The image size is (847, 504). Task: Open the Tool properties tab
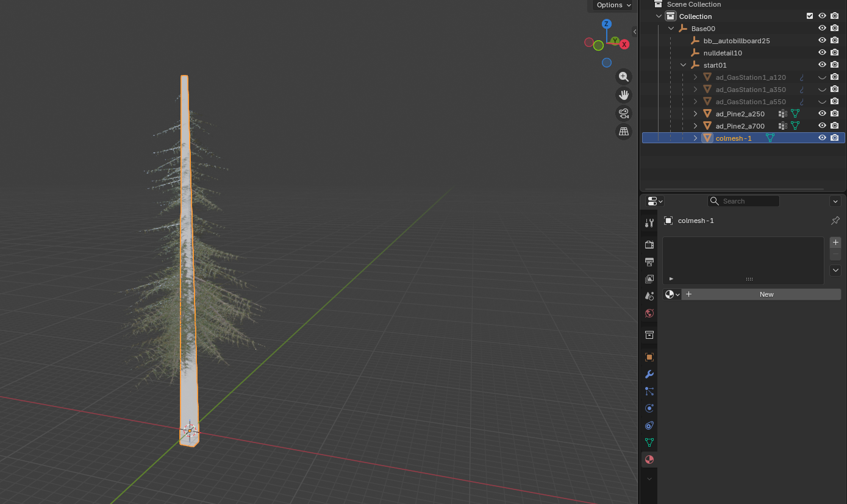click(x=649, y=223)
